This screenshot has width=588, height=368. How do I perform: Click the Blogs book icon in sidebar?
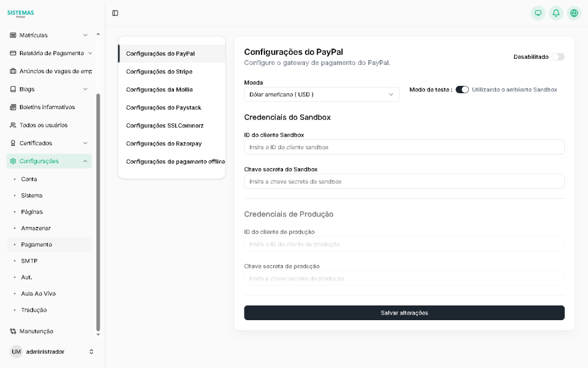click(x=13, y=89)
